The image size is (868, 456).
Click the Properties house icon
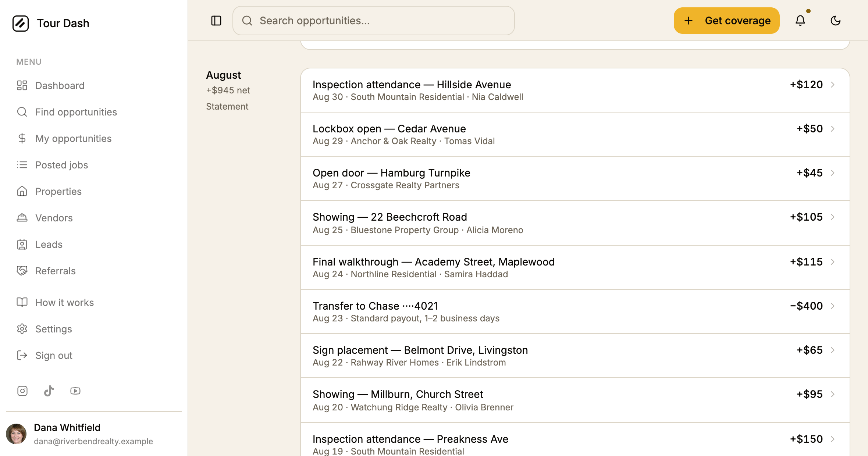click(x=22, y=191)
